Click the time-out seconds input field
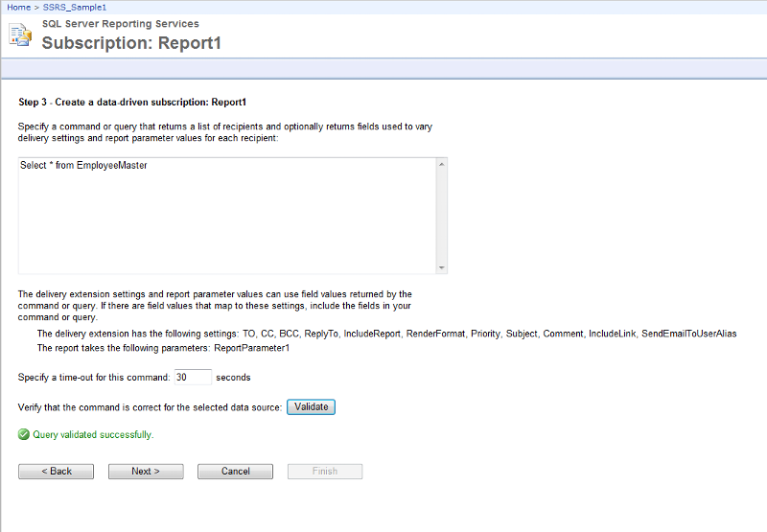Viewport: 767px width, 532px height. (193, 377)
